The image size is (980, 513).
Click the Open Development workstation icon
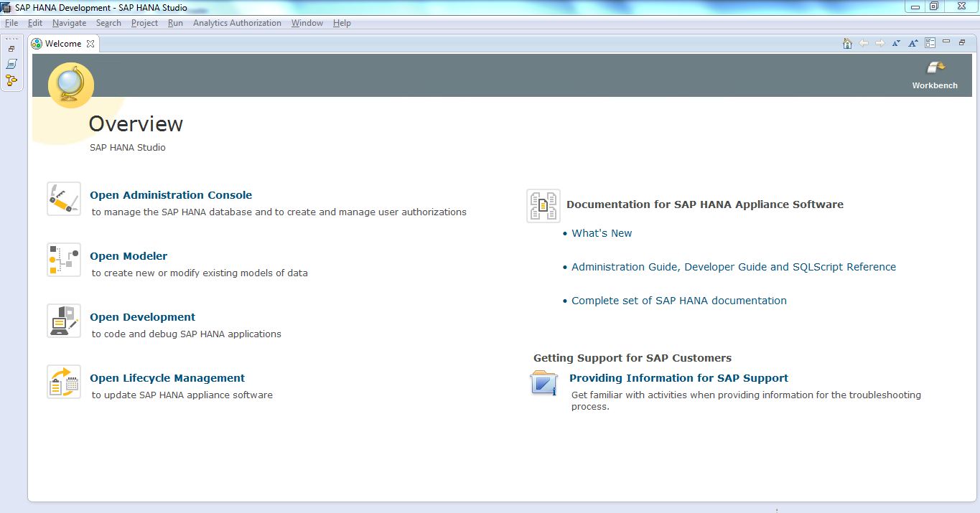pyautogui.click(x=63, y=321)
